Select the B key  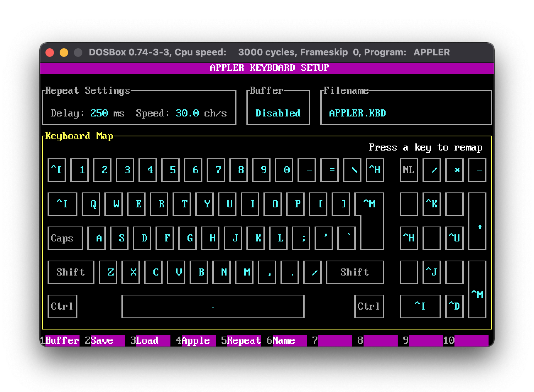click(x=199, y=272)
